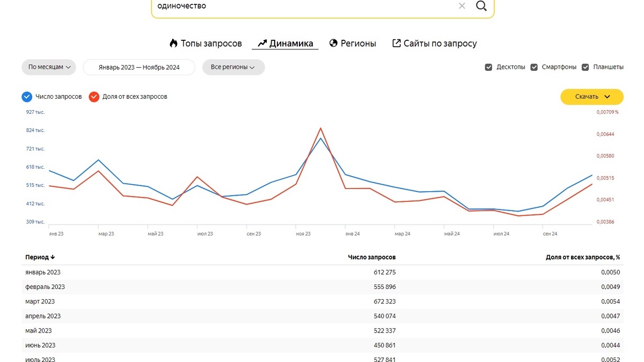Open Сайты по запросу link
The image size is (644, 362).
tap(440, 44)
